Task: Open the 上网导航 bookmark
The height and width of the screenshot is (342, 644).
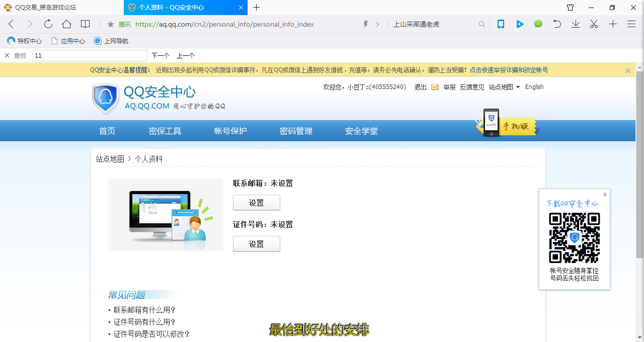Action: tap(111, 41)
